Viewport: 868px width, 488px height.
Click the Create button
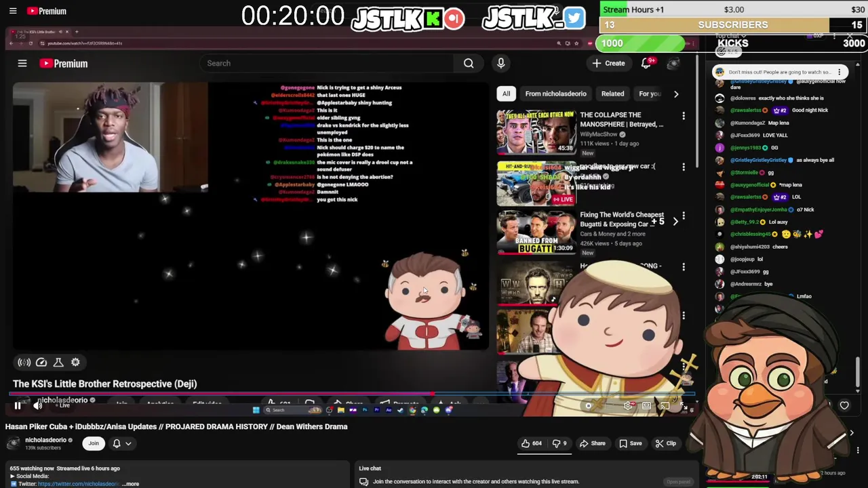[608, 63]
